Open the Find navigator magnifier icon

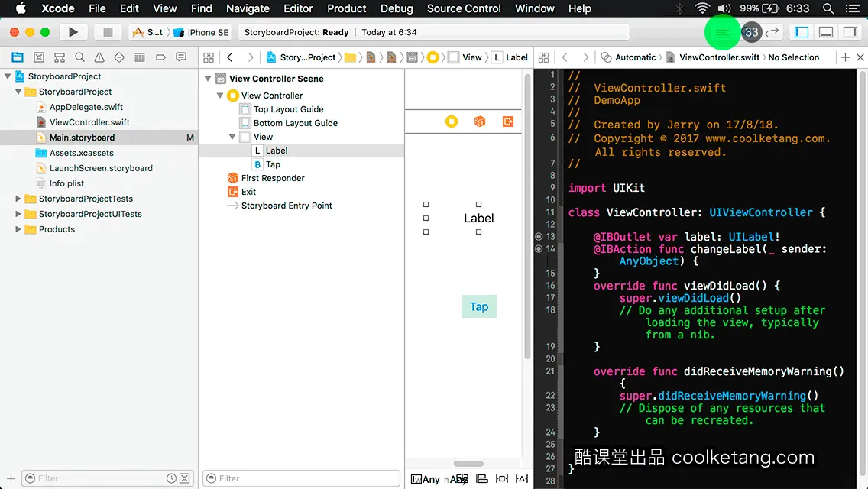click(79, 57)
